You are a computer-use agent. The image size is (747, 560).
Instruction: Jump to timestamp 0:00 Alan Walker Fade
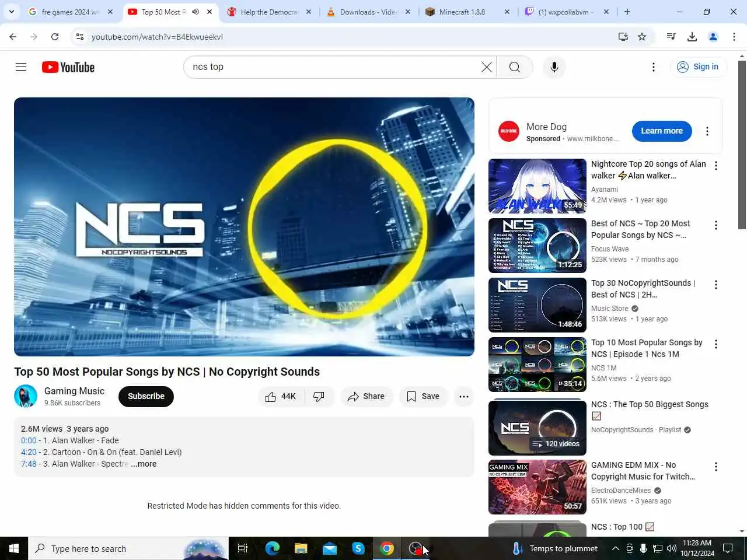pos(29,440)
